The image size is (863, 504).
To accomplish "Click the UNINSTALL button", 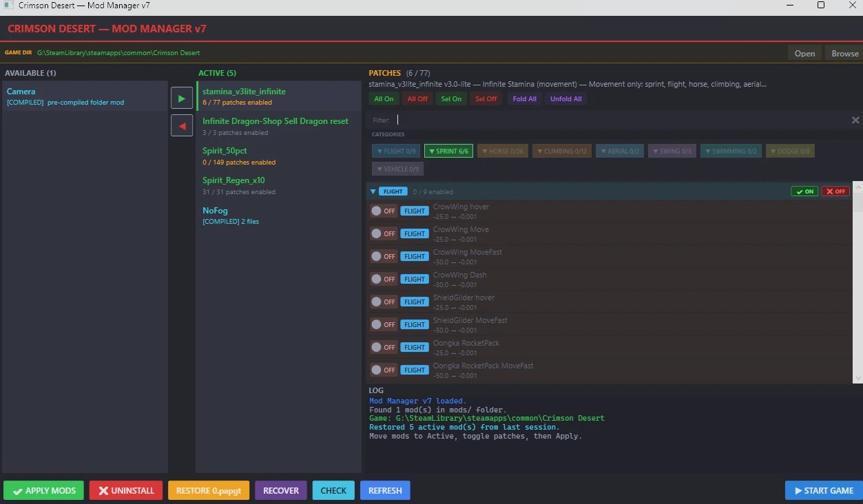I will point(126,490).
